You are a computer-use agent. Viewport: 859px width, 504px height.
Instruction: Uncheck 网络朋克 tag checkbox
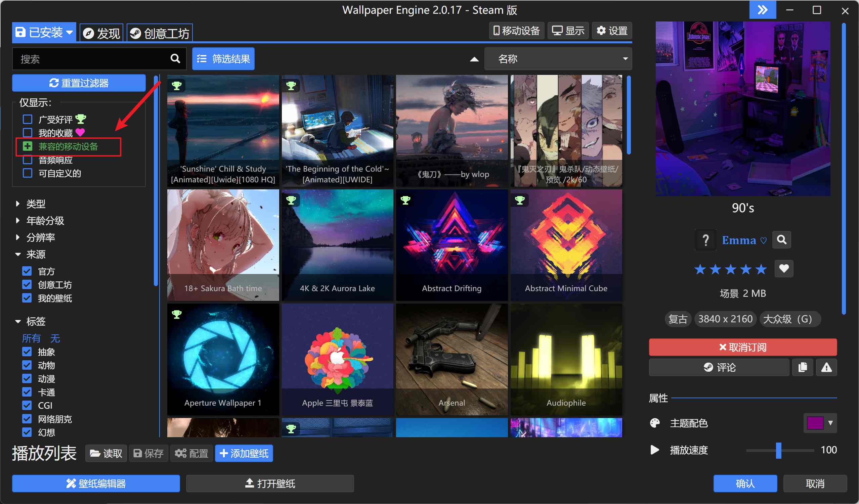click(x=27, y=419)
